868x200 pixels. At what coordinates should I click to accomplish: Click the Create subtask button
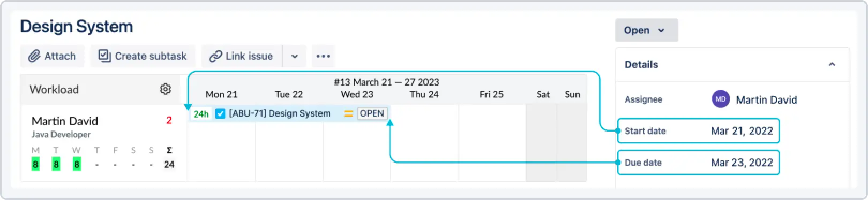pos(143,56)
